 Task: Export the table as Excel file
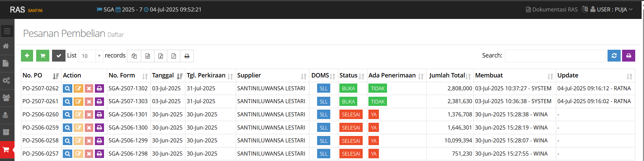(x=161, y=56)
